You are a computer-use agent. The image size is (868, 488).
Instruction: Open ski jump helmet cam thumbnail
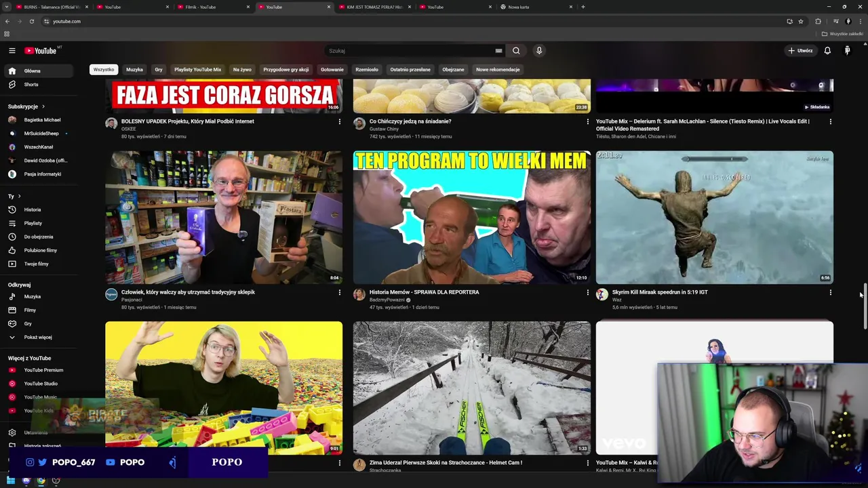coord(472,388)
